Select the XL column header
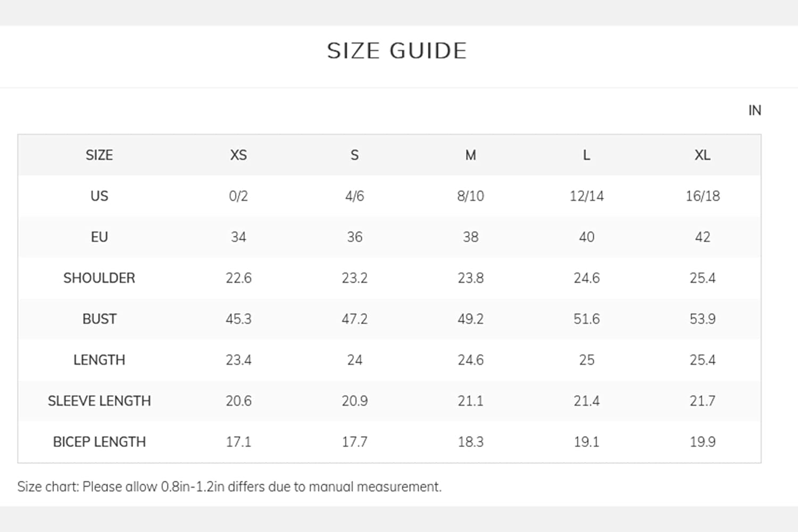The width and height of the screenshot is (798, 532). click(x=702, y=155)
